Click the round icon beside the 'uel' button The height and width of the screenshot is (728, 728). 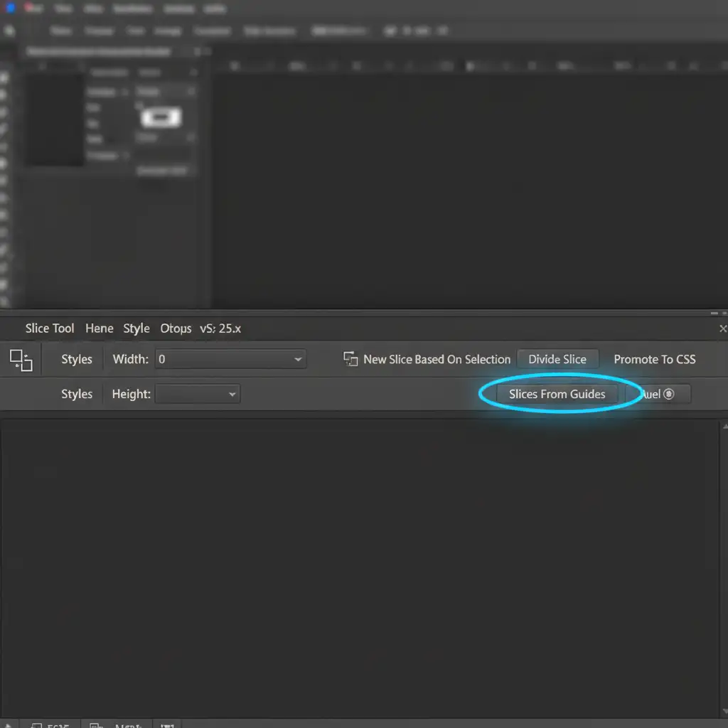coord(668,394)
